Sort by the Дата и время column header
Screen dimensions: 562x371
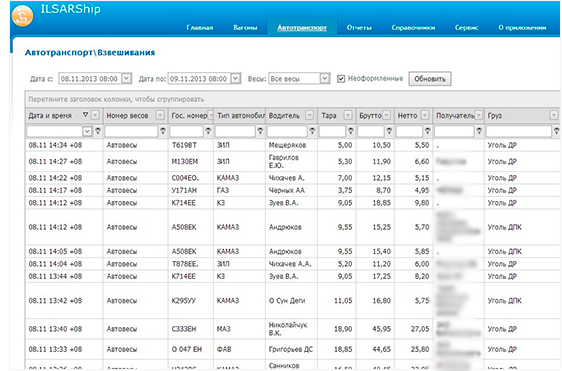coord(50,115)
